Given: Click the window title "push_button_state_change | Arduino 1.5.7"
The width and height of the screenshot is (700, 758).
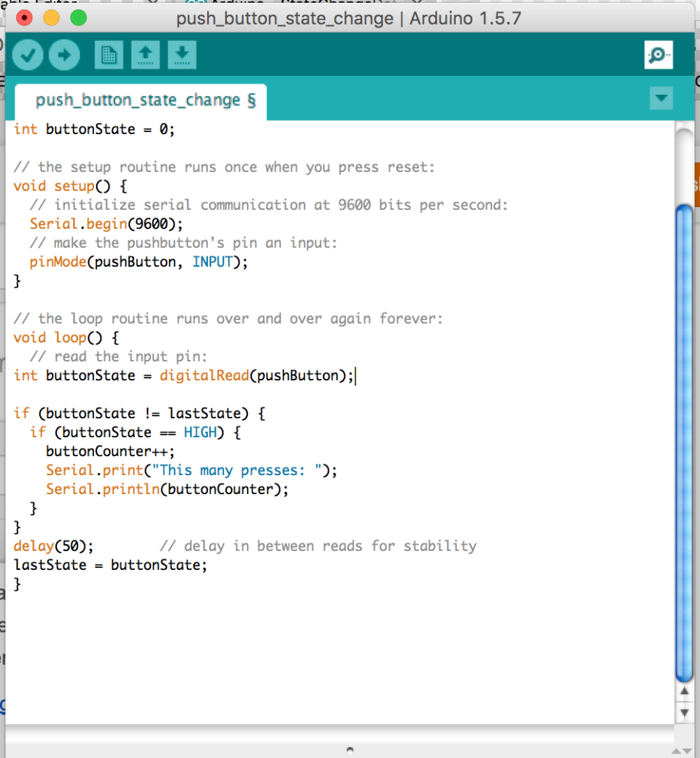Looking at the screenshot, I should (349, 18).
